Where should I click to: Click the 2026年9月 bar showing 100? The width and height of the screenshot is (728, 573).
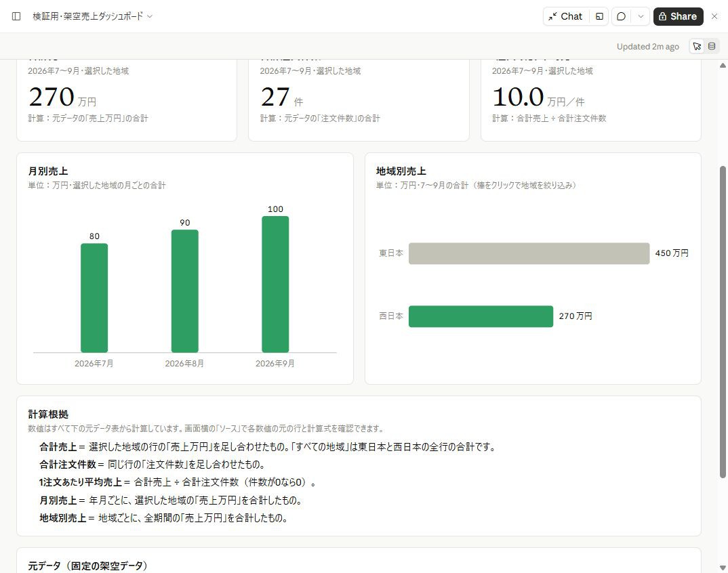(x=275, y=284)
